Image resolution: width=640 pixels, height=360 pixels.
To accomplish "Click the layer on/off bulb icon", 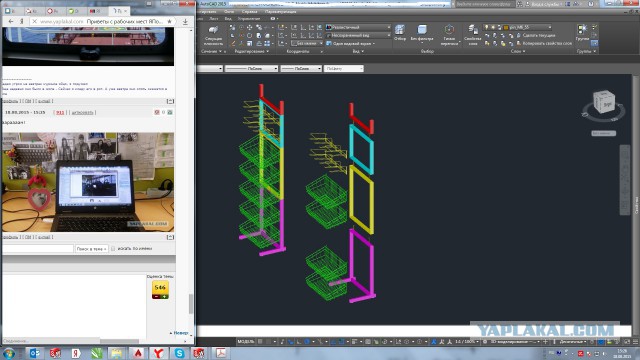I will (487, 27).
